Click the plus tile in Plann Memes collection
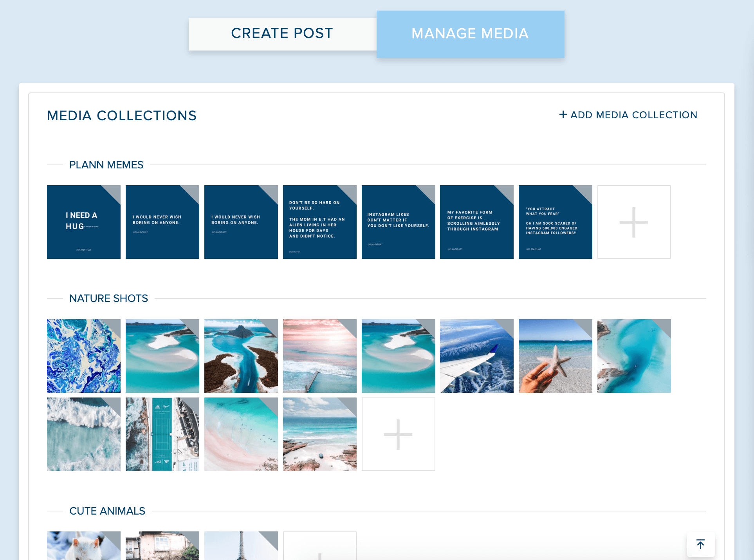Screen dimensions: 754x560 (633, 222)
